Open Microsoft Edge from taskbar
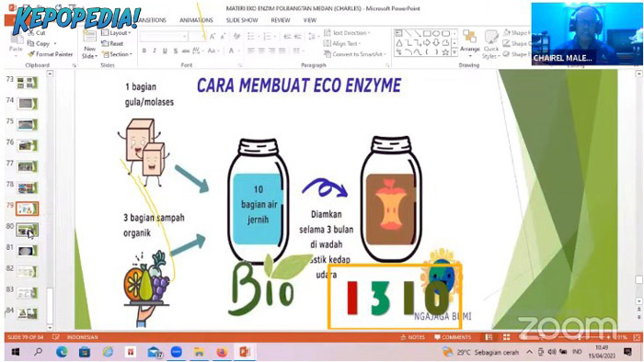 [62, 352]
